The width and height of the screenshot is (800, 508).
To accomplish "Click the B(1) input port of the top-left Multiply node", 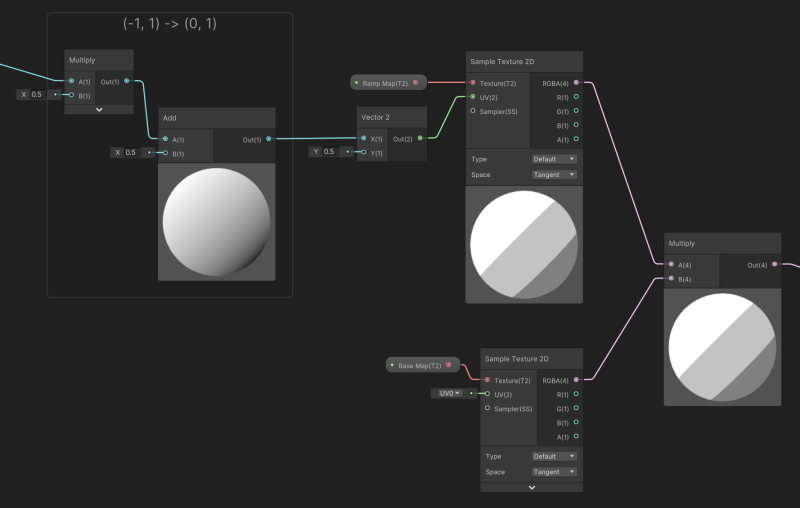I will 71,95.
